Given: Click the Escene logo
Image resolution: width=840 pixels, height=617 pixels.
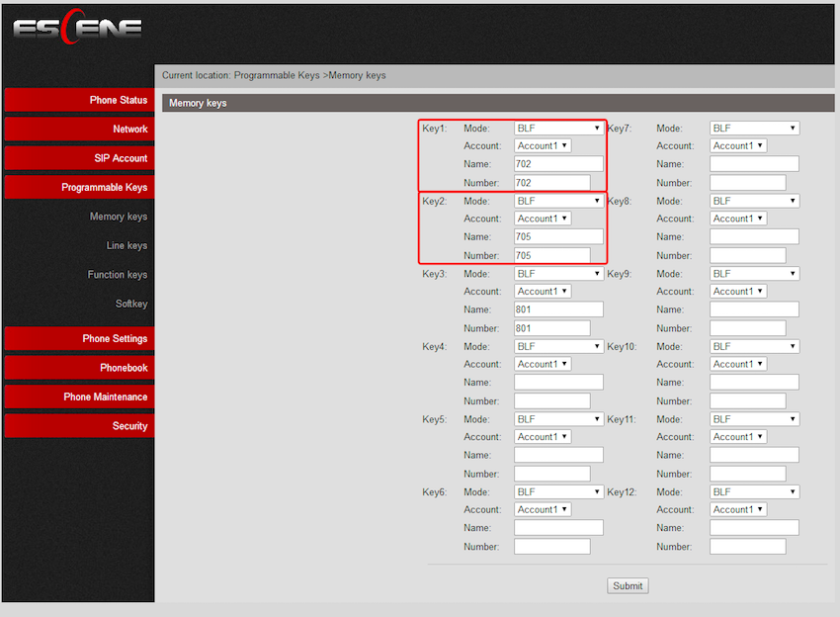Looking at the screenshot, I should pyautogui.click(x=78, y=28).
